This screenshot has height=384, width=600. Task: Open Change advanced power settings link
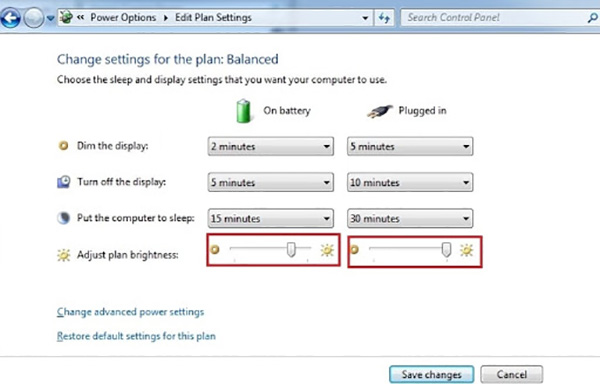pyautogui.click(x=130, y=312)
